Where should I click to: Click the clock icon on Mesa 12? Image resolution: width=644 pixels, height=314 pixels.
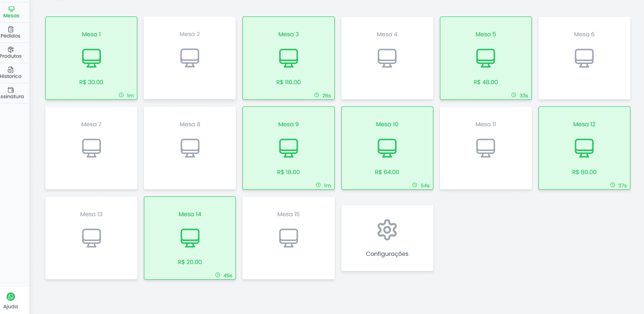coord(613,185)
